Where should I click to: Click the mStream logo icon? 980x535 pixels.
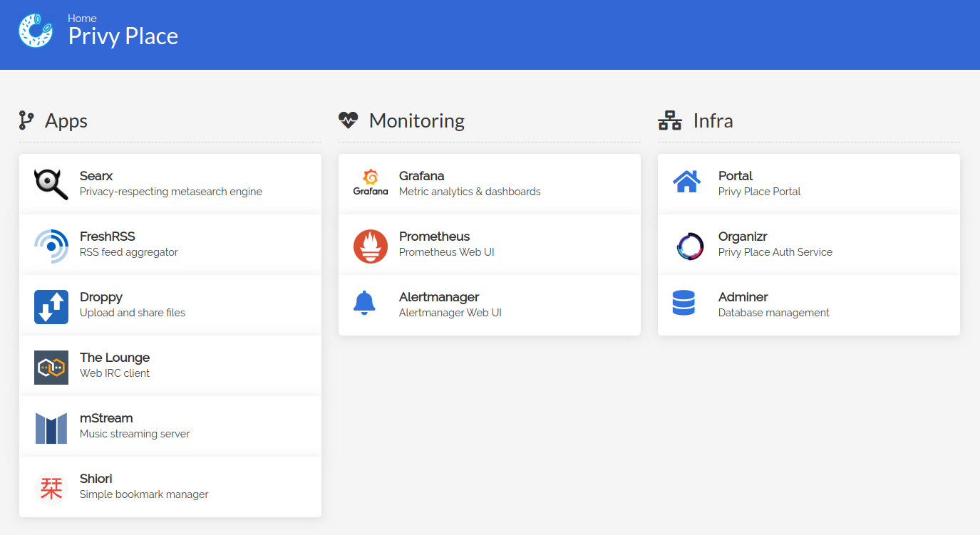(x=51, y=427)
